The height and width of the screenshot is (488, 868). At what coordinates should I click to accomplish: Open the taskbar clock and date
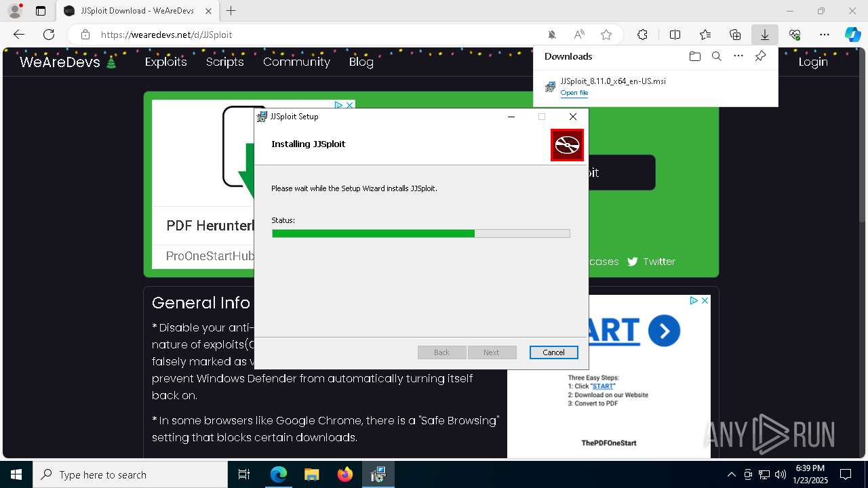(x=810, y=474)
